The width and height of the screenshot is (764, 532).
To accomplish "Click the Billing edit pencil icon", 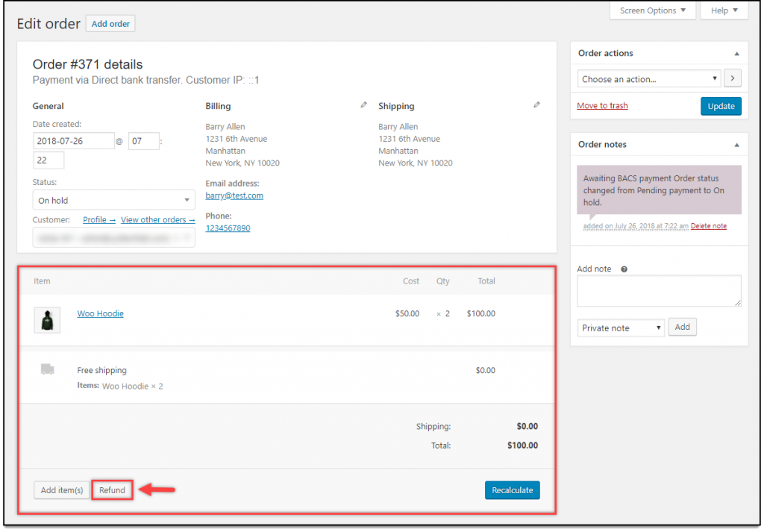I will pyautogui.click(x=363, y=105).
